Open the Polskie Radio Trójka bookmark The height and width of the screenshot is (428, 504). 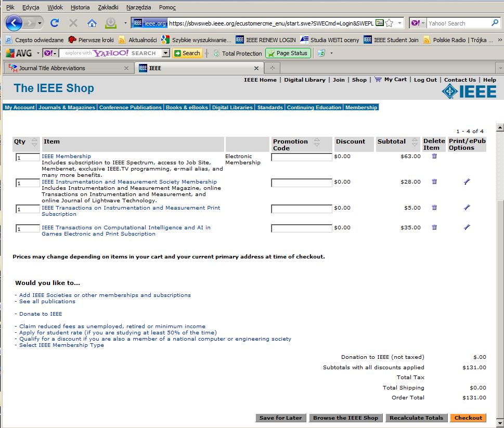point(459,40)
